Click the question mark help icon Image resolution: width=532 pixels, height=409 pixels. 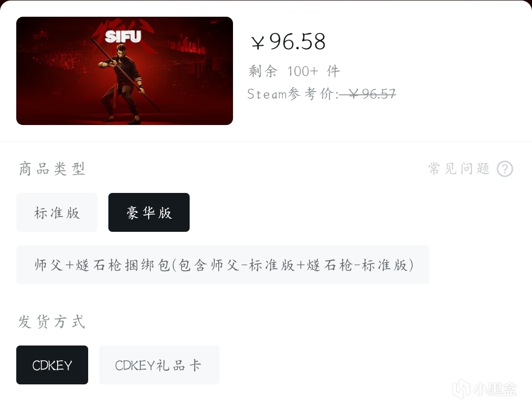pyautogui.click(x=505, y=168)
